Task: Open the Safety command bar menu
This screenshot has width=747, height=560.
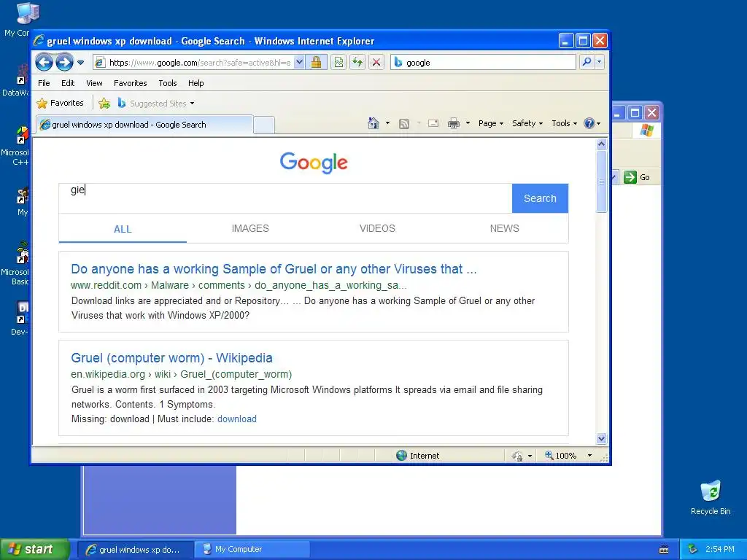Action: click(527, 123)
